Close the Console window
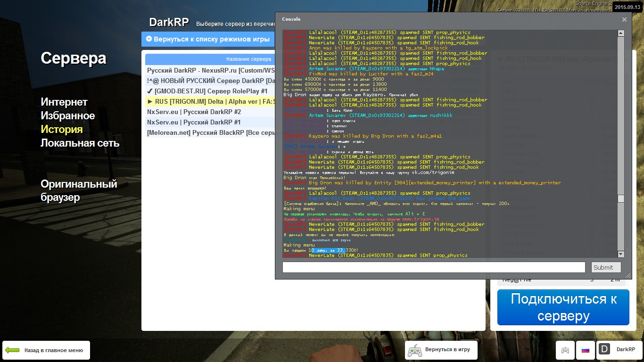Viewport: 644px width, 362px height. point(624,19)
